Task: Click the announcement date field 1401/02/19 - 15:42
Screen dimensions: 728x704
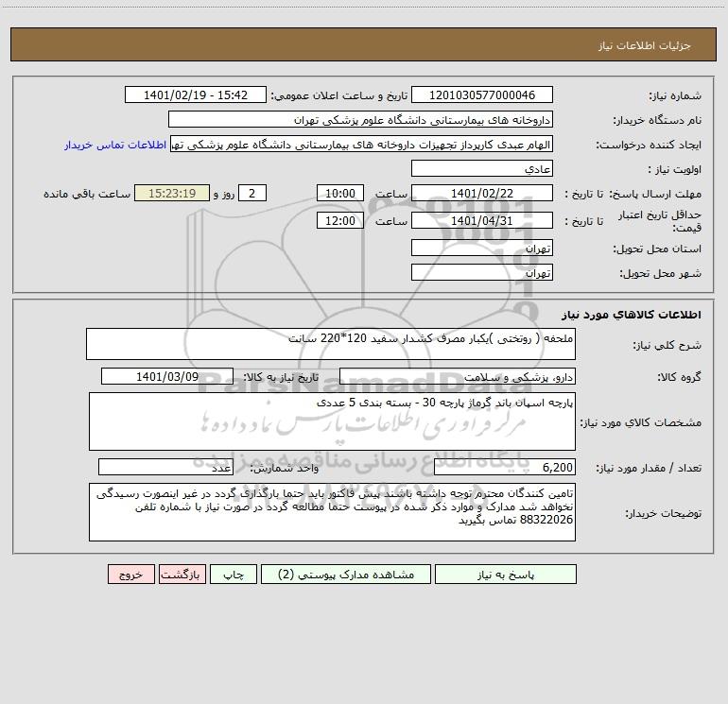Action: [x=196, y=94]
